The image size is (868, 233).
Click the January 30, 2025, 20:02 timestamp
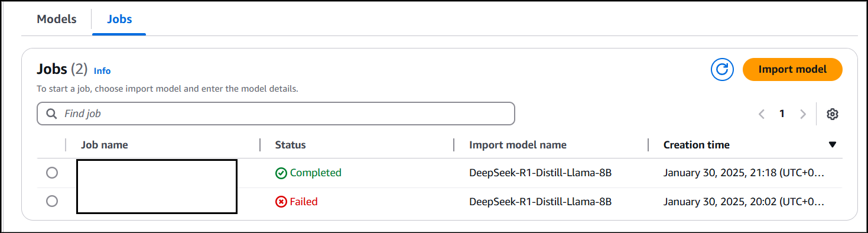click(743, 202)
